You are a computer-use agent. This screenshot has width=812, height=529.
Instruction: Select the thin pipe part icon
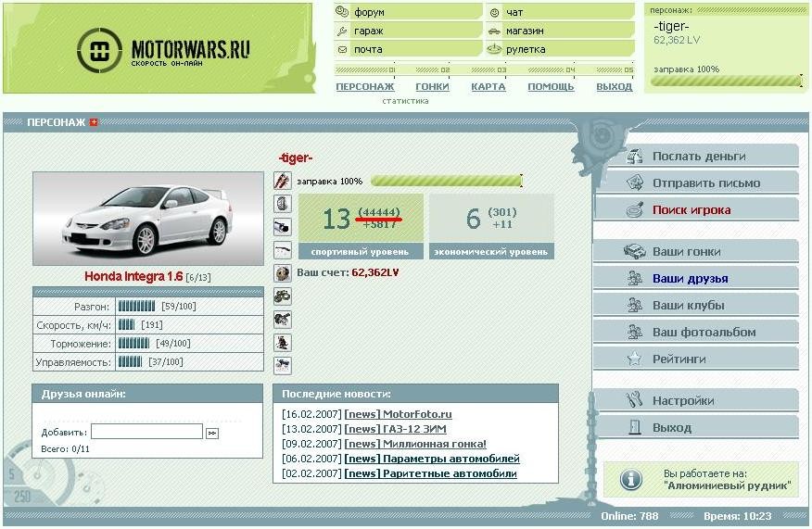tap(282, 250)
